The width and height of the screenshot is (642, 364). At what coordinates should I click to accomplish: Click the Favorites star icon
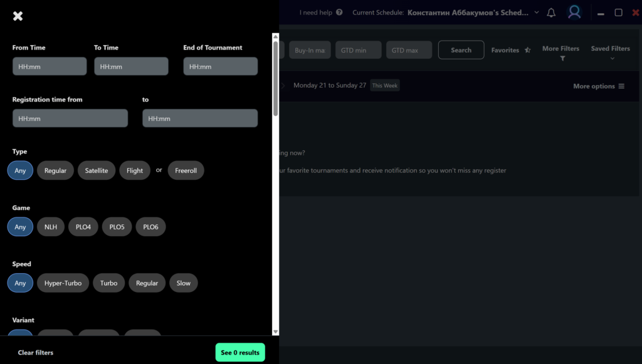click(x=527, y=50)
